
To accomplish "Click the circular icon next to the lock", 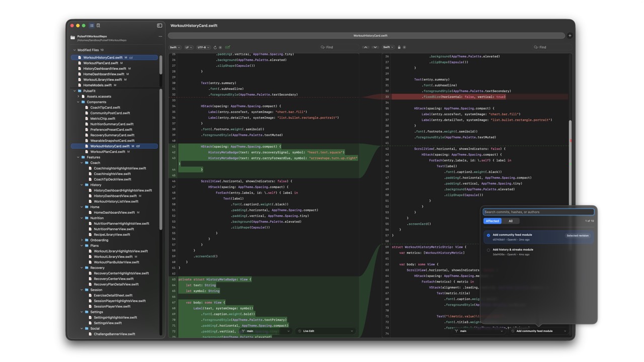I will click(405, 47).
